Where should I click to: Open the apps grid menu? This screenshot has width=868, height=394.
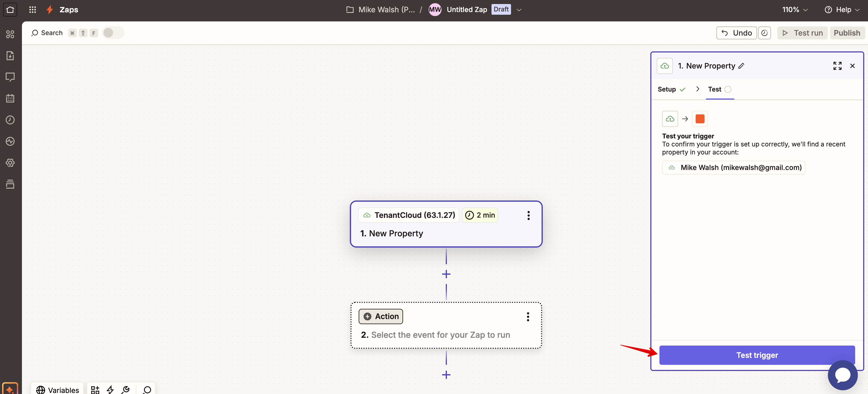32,9
